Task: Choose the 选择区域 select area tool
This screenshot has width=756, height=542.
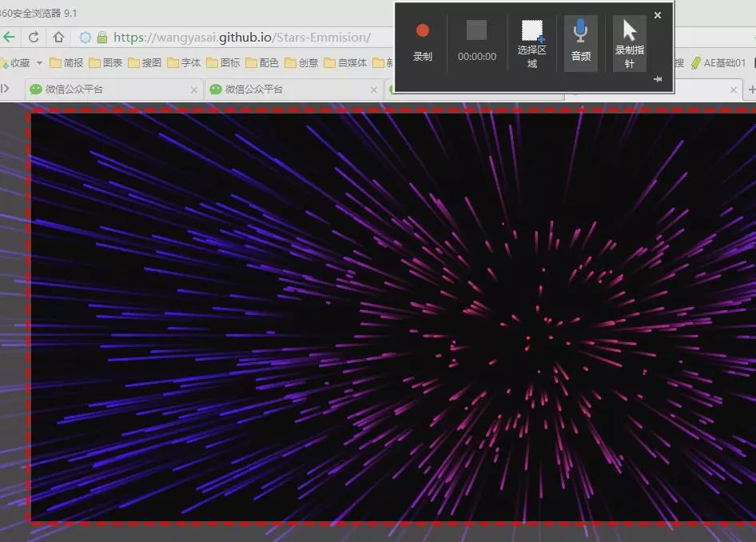Action: (531, 43)
